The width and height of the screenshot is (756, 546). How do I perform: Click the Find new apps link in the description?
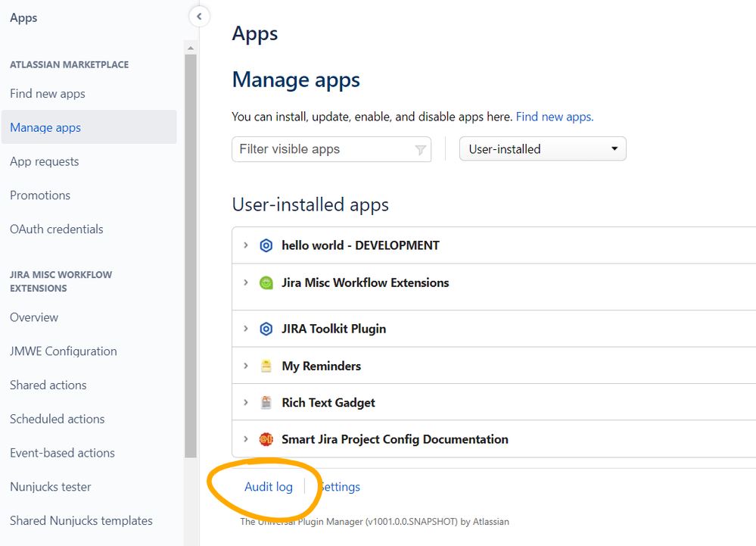click(555, 117)
